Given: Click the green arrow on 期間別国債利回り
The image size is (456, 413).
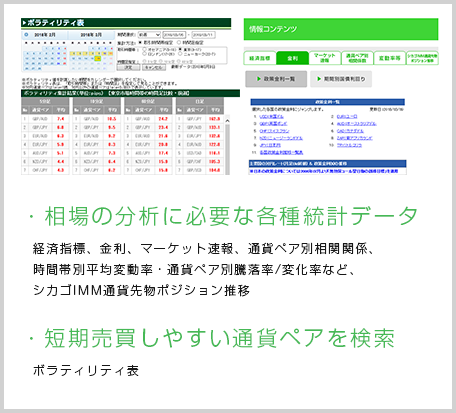Looking at the screenshot, I should [319, 79].
